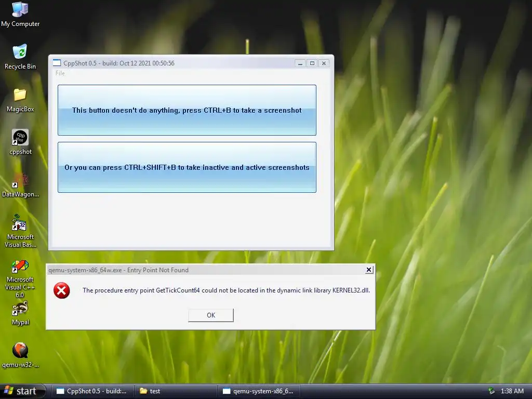The image size is (532, 399).
Task: Open the Windows start button
Action: click(x=22, y=391)
